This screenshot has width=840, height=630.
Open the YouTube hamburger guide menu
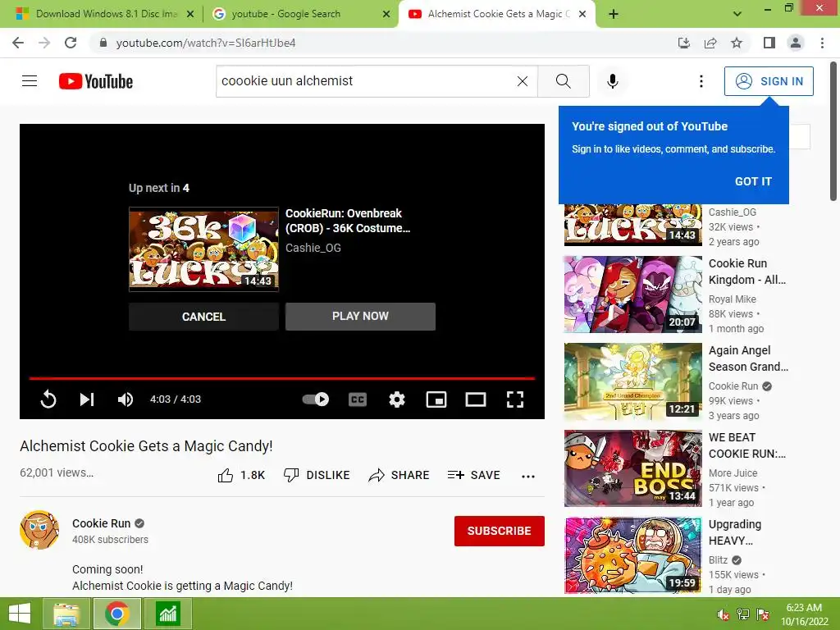tap(30, 81)
